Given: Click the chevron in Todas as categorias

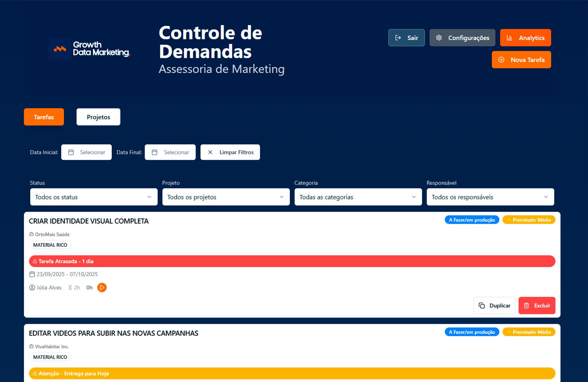Looking at the screenshot, I should click(x=414, y=197).
